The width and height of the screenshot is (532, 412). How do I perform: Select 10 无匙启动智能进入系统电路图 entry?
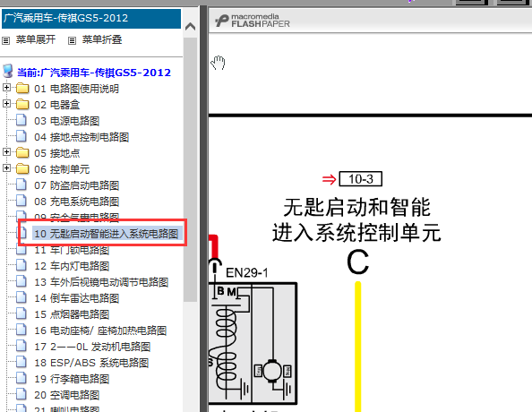pyautogui.click(x=107, y=234)
